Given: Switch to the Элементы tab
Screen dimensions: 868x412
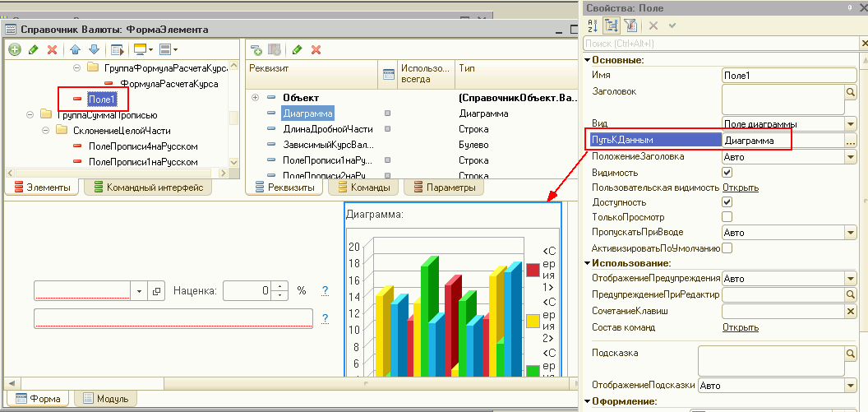Looking at the screenshot, I should [x=42, y=187].
